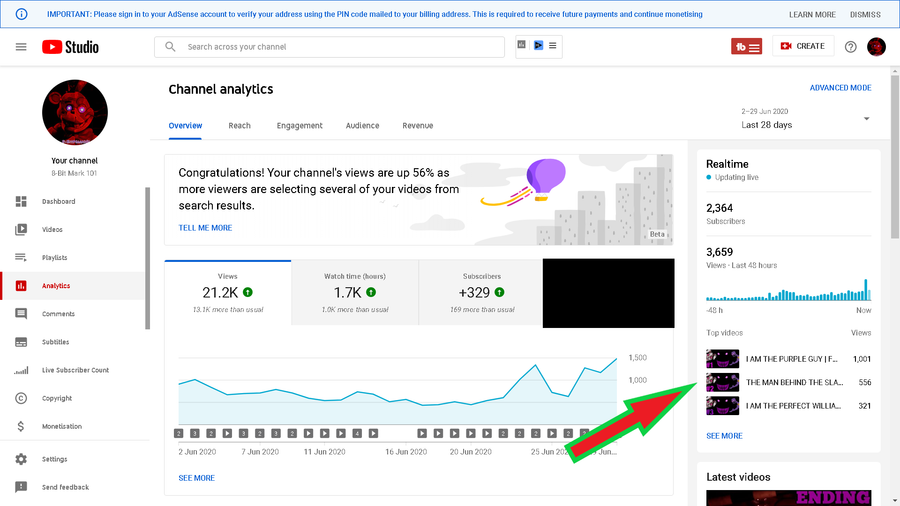
Task: Click the views line chart area
Action: [398, 391]
